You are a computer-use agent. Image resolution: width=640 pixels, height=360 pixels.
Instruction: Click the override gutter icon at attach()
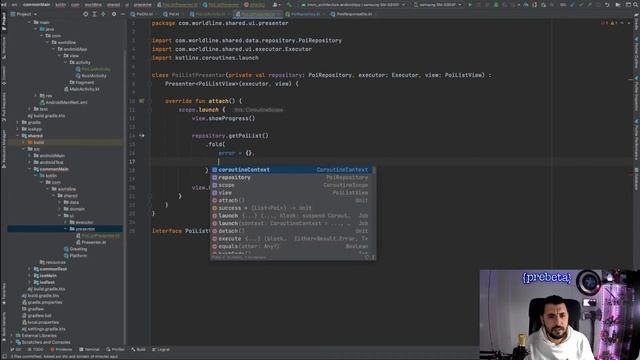[x=142, y=101]
